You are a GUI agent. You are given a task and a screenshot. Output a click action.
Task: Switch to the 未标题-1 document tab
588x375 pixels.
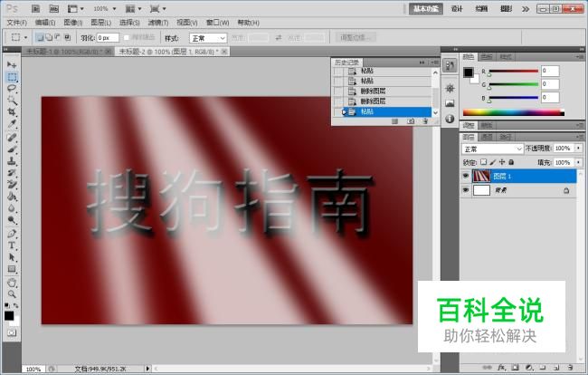68,52
